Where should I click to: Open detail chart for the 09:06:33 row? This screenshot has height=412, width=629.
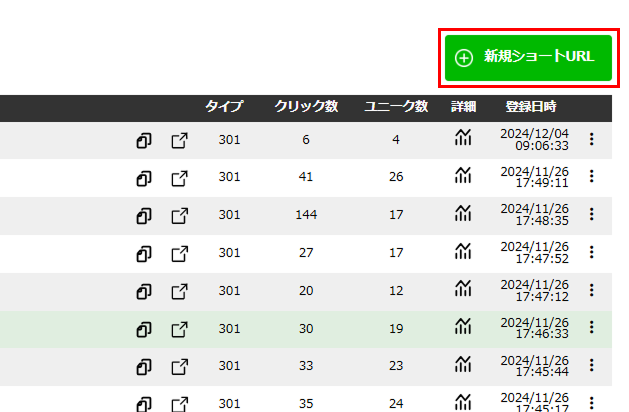(x=462, y=140)
